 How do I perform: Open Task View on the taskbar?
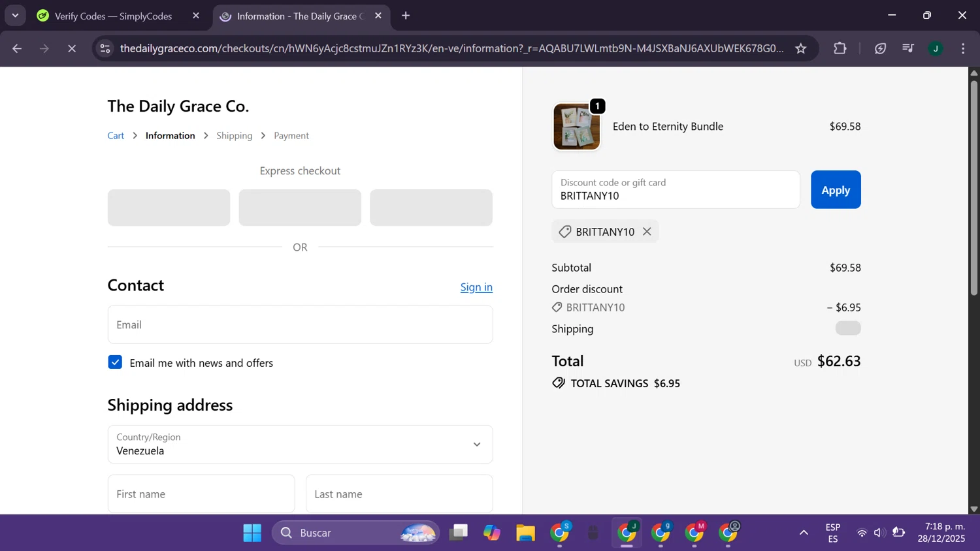coord(459,533)
